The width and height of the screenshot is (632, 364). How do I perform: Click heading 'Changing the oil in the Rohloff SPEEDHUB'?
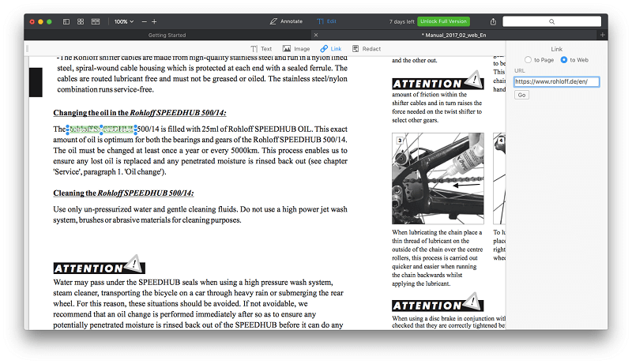(x=140, y=113)
